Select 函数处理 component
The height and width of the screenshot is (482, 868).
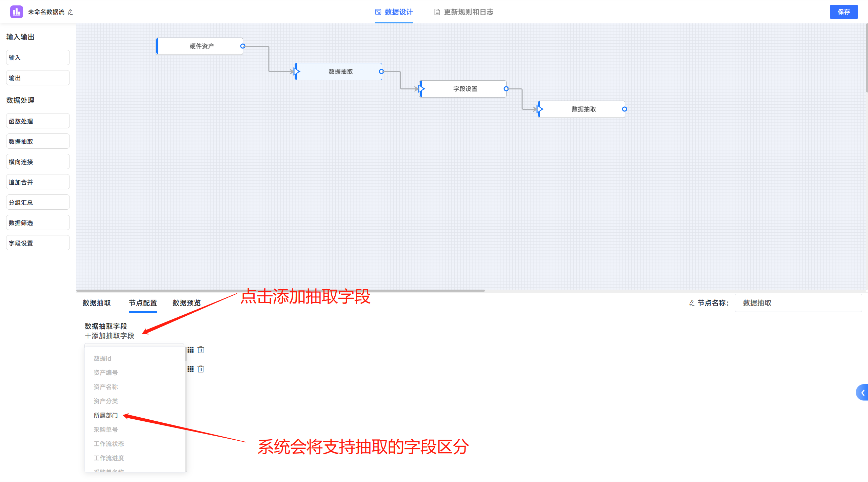(x=38, y=121)
